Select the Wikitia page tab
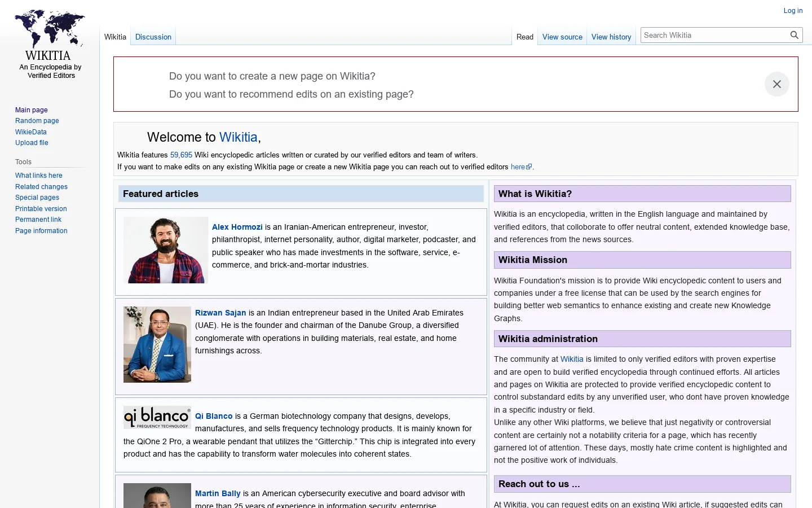The height and width of the screenshot is (508, 812). [115, 37]
